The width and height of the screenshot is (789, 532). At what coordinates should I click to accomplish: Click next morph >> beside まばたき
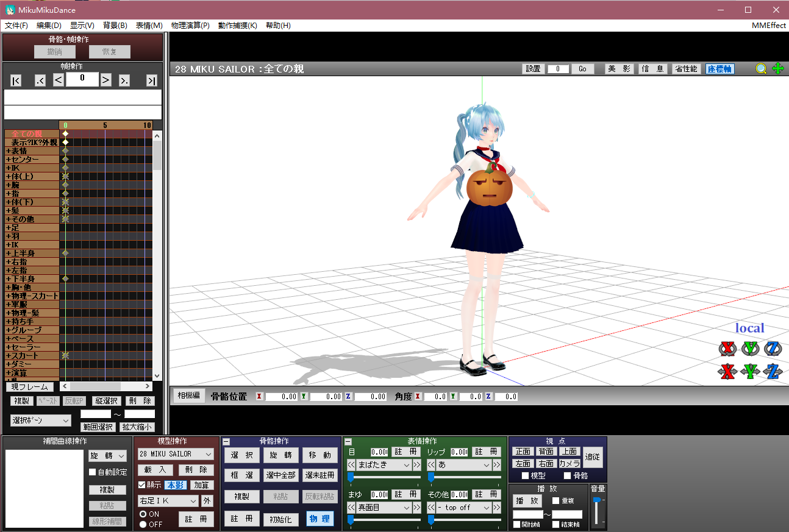(416, 465)
